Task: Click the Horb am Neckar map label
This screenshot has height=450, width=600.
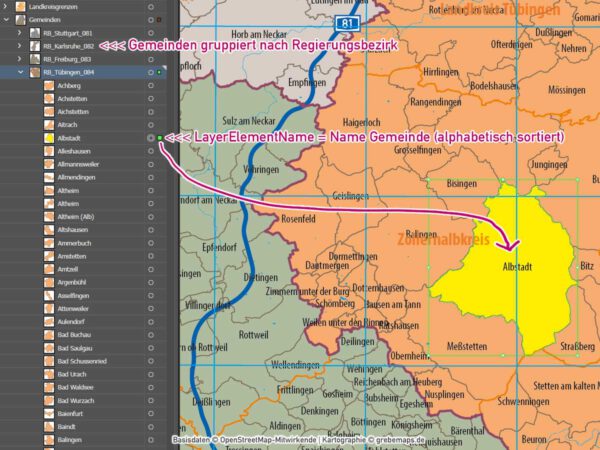Action: click(259, 35)
